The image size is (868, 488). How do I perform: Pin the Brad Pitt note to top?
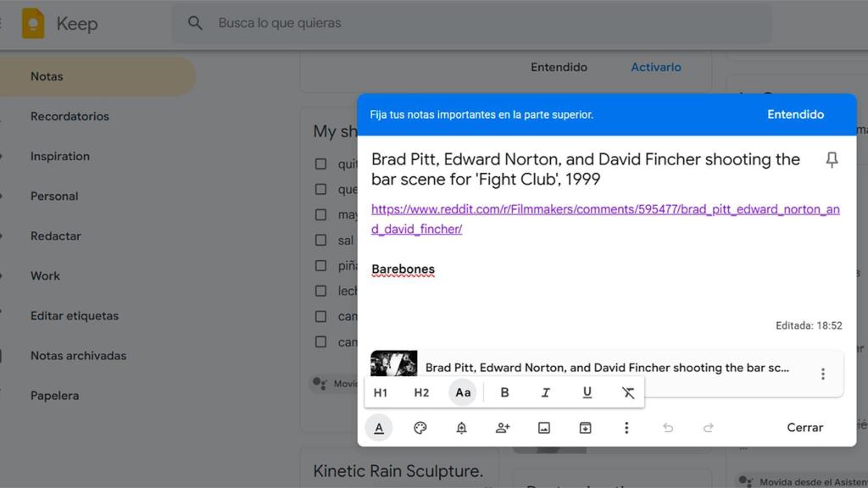coord(832,159)
